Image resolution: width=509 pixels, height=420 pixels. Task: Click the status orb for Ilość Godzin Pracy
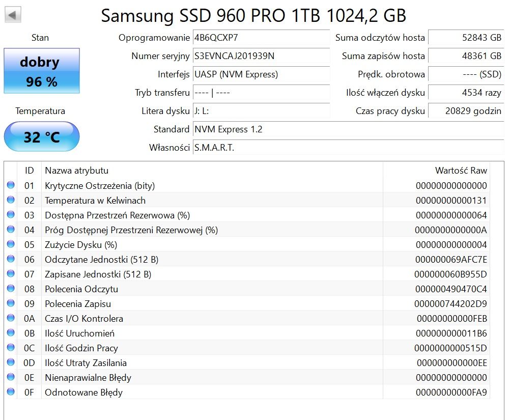[x=11, y=347]
